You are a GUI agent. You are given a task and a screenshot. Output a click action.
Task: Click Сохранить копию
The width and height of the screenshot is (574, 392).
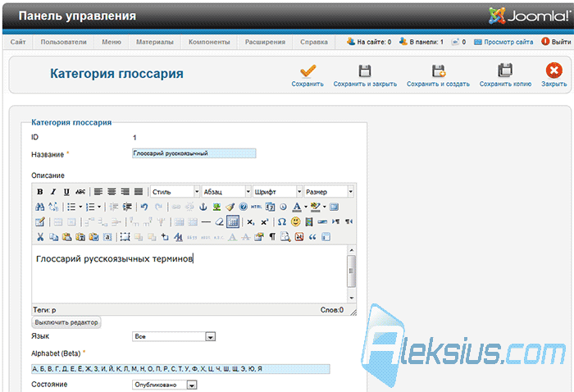point(505,75)
